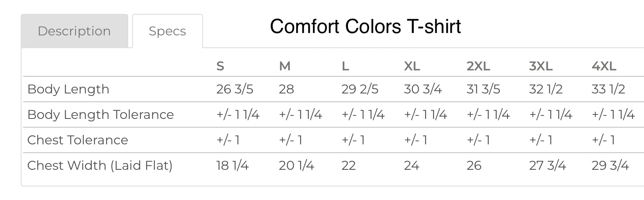
Task: Click the Chest Tolerance row label
Action: click(x=78, y=140)
